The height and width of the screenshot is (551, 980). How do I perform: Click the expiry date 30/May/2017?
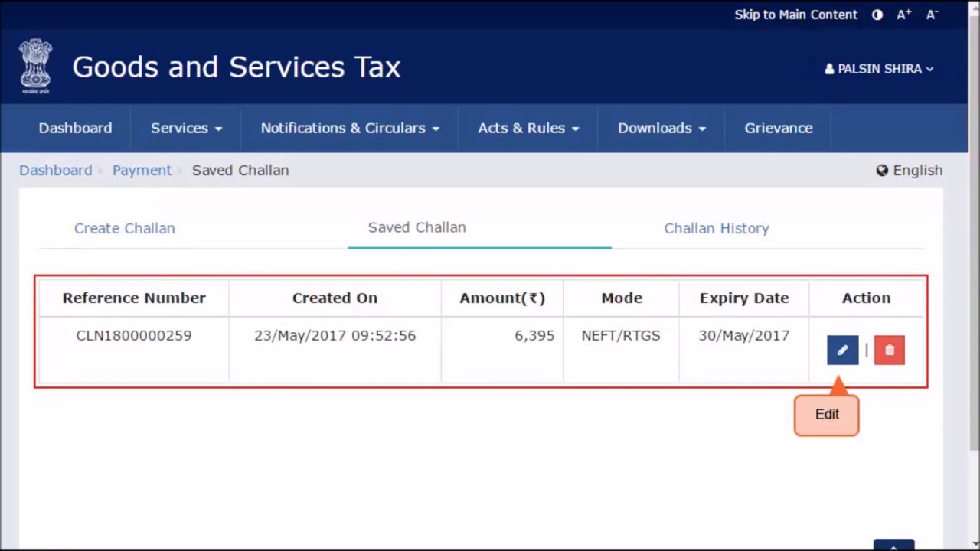(x=743, y=335)
